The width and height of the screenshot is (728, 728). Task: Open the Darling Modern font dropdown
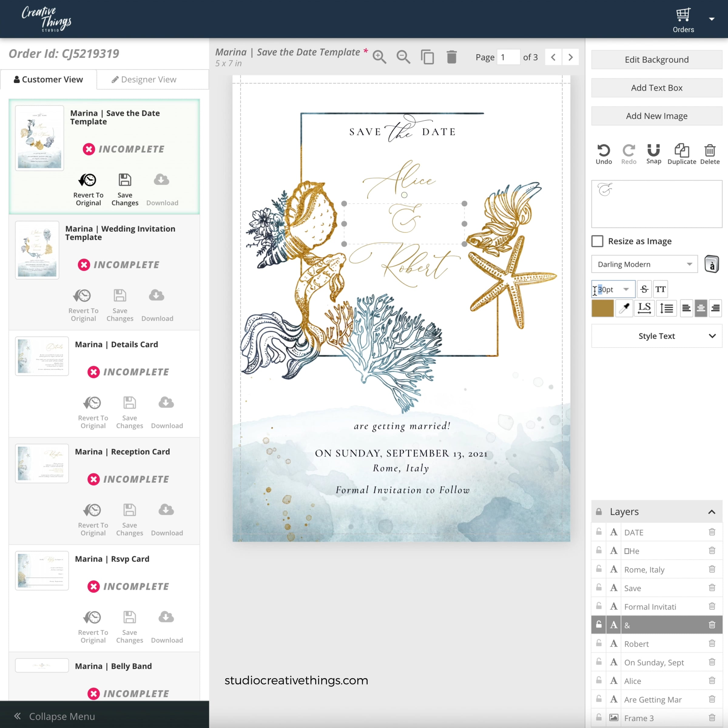[x=644, y=264]
